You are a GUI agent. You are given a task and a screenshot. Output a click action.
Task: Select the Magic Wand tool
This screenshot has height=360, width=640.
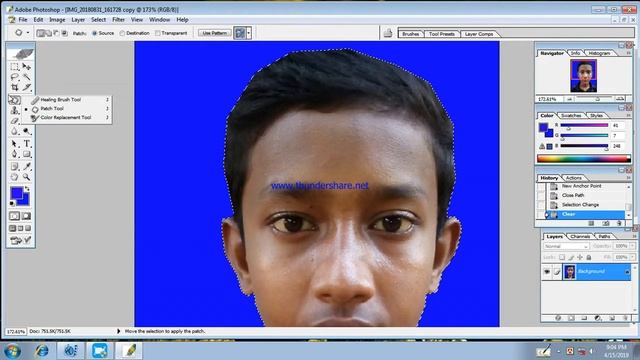27,77
